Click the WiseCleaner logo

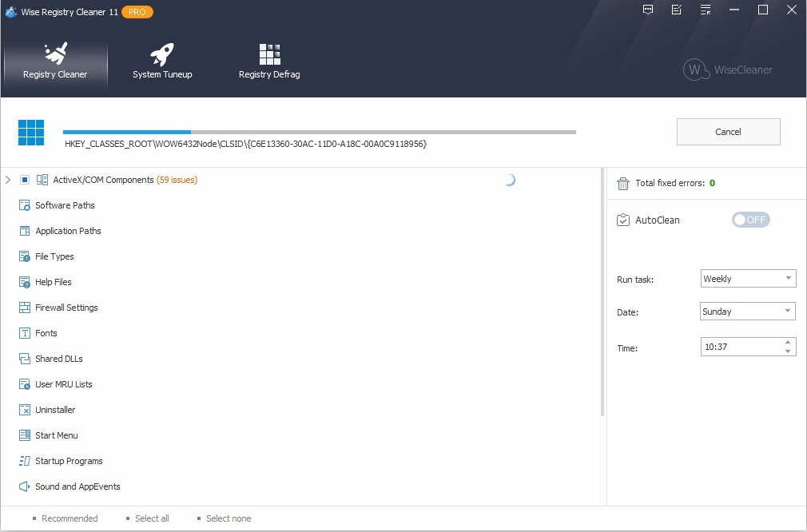[728, 69]
